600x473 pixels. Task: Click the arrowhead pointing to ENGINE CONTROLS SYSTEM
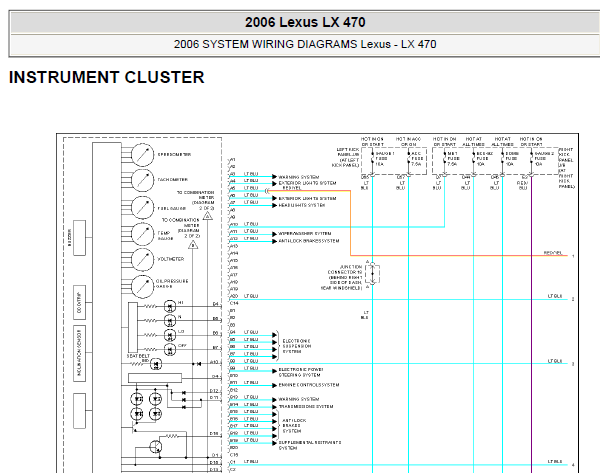274,385
